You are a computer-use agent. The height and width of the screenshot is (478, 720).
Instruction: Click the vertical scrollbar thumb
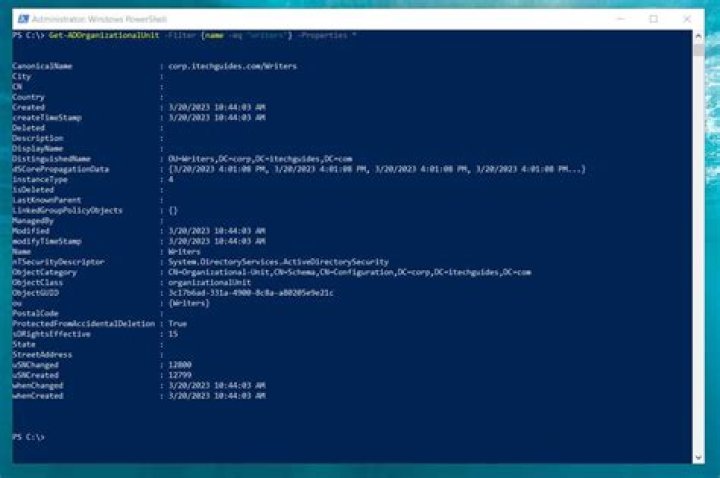(698, 49)
